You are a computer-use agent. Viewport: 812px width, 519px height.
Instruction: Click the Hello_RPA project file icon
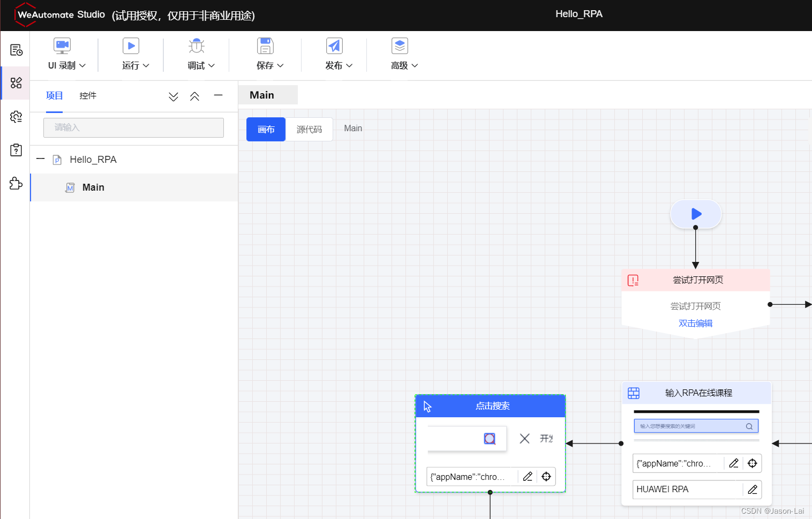point(57,160)
